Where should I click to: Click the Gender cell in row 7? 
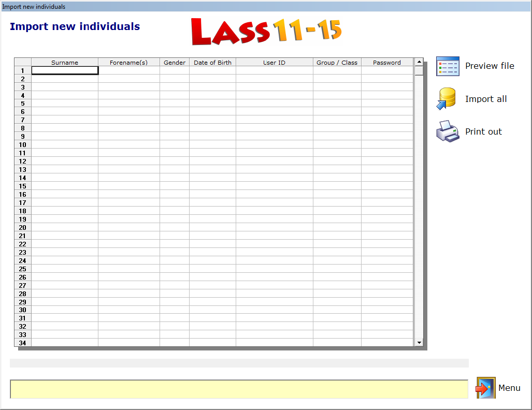[175, 120]
